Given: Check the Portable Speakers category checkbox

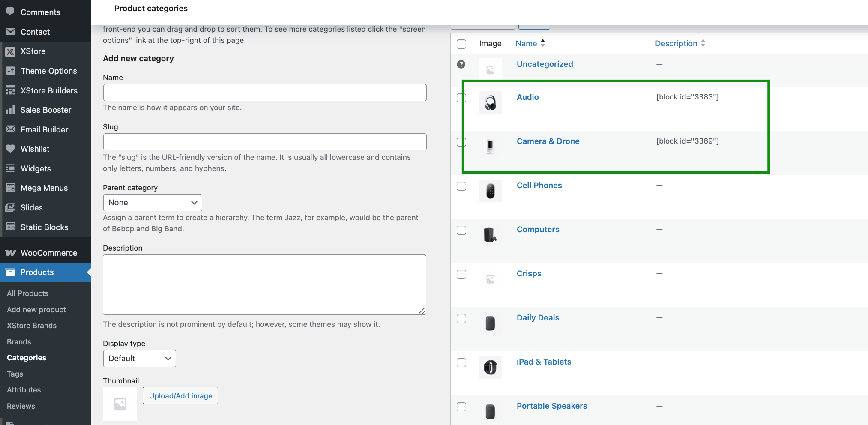Looking at the screenshot, I should click(x=461, y=407).
